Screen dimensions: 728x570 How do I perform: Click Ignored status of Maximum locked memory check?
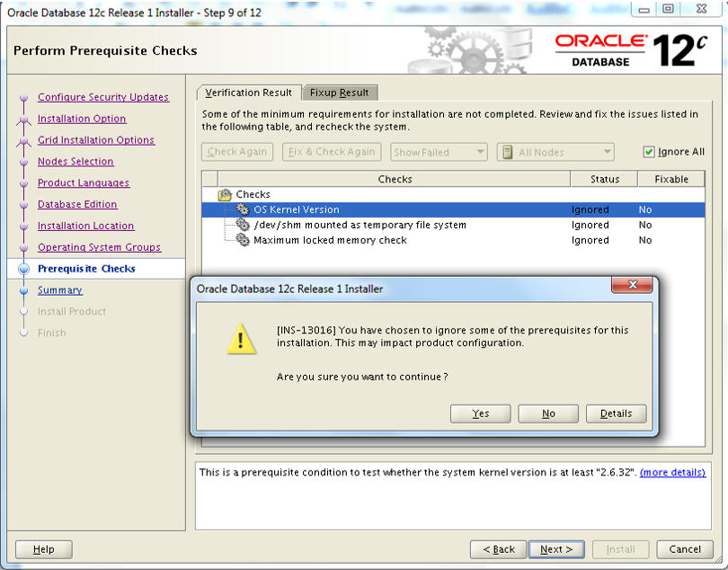[590, 240]
